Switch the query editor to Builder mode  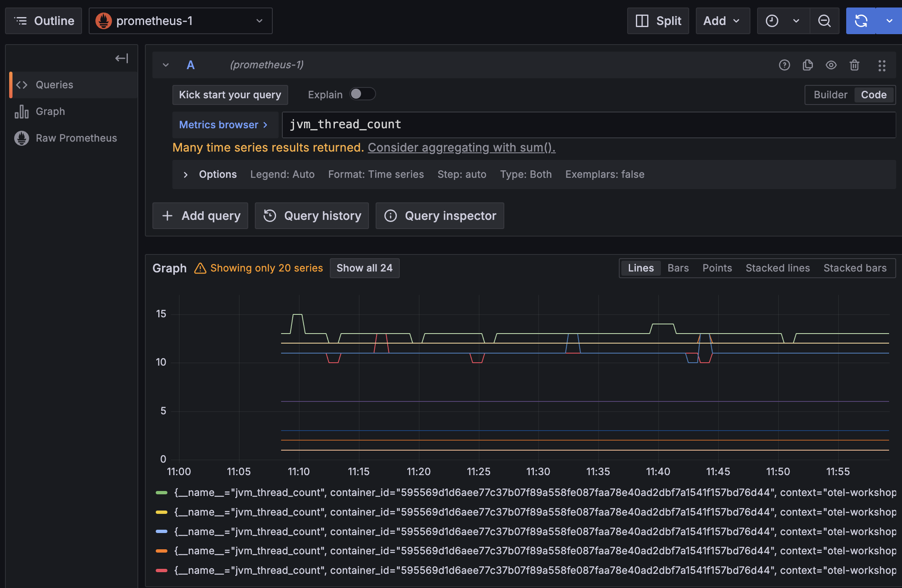pos(830,95)
